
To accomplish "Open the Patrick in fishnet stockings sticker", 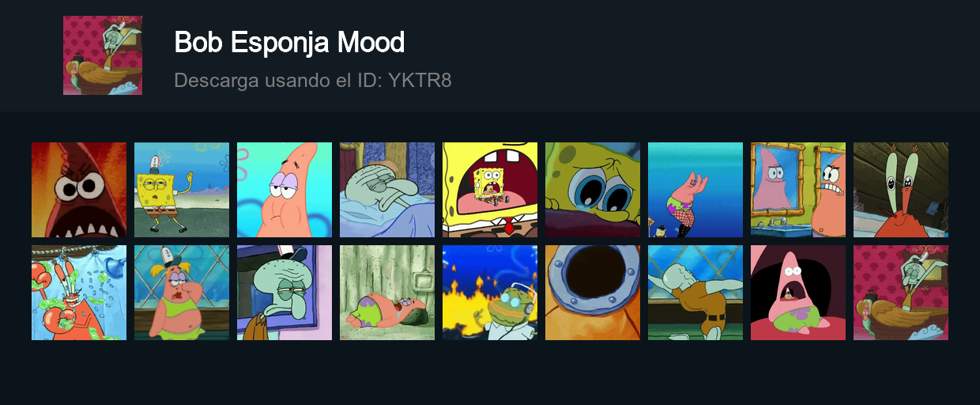I will pos(695,190).
